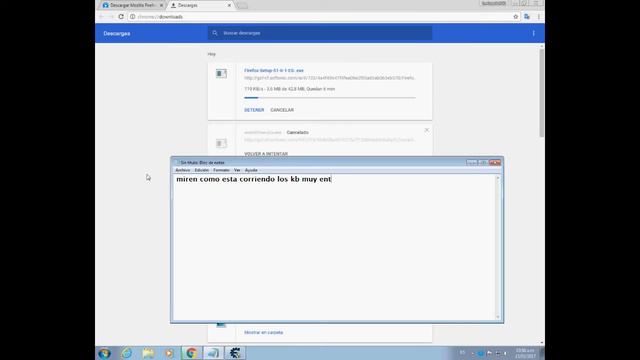Remove the cancelled download from the list
This screenshot has width=640, height=360.
[x=427, y=130]
